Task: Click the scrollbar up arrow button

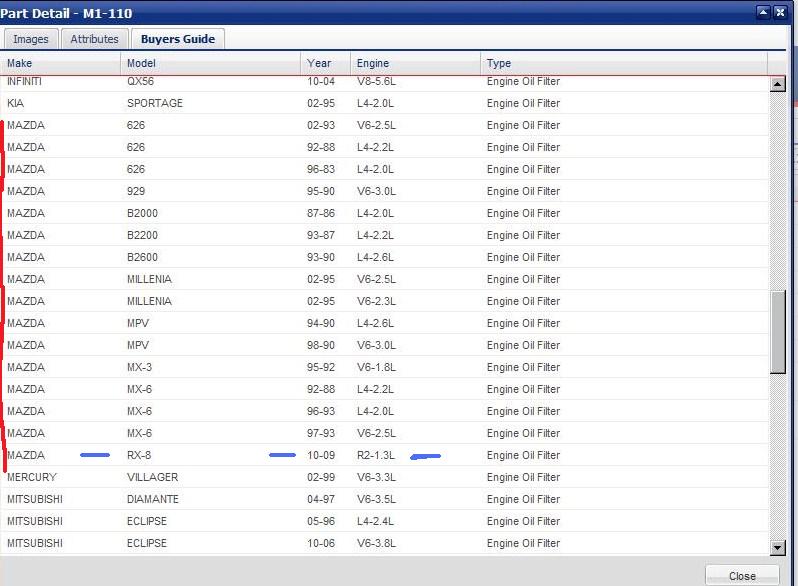Action: 777,84
